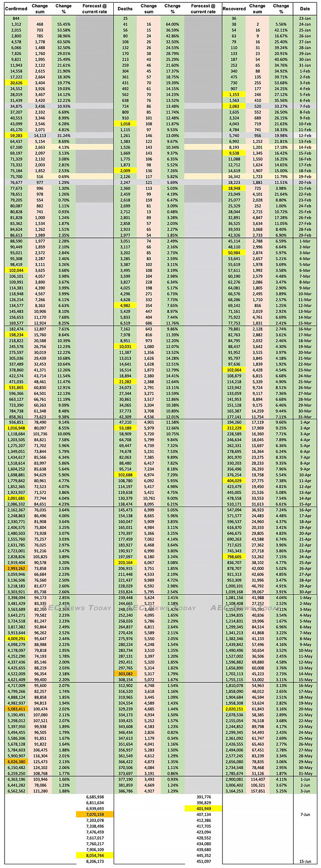Image resolution: width=321 pixels, height=868 pixels.
Task: Select the 31.24% change cell
Action: click(64, 135)
